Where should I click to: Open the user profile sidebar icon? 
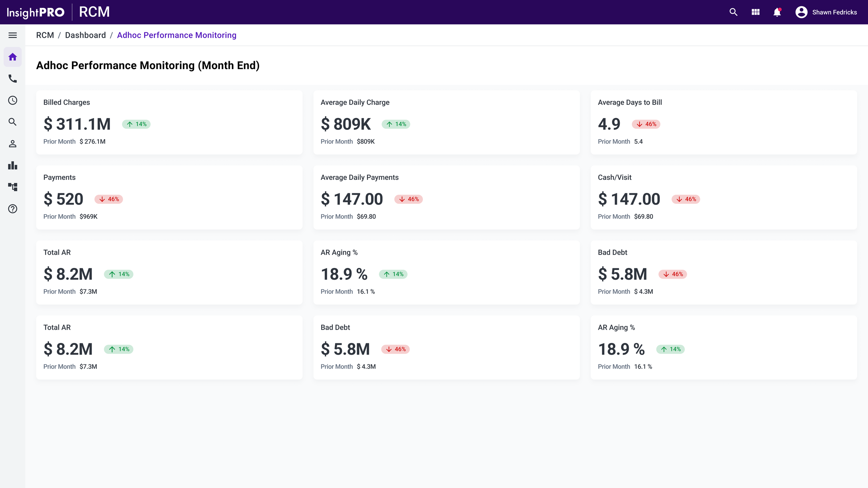tap(12, 144)
